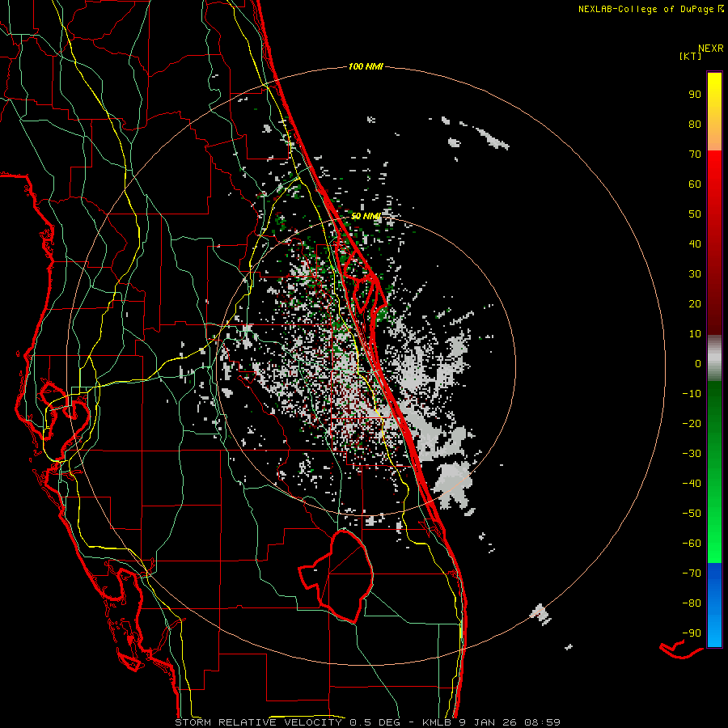Click the -80 knot scale value
The height and width of the screenshot is (728, 728).
692,603
